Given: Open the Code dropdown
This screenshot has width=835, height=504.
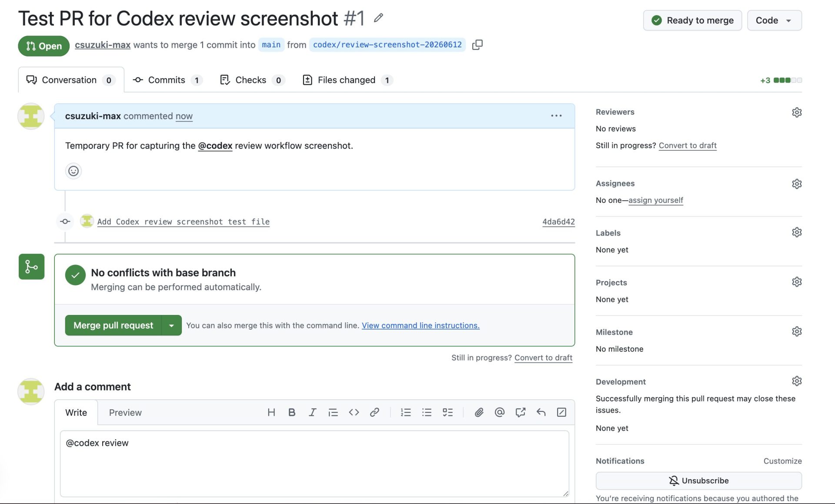Looking at the screenshot, I should (x=774, y=20).
